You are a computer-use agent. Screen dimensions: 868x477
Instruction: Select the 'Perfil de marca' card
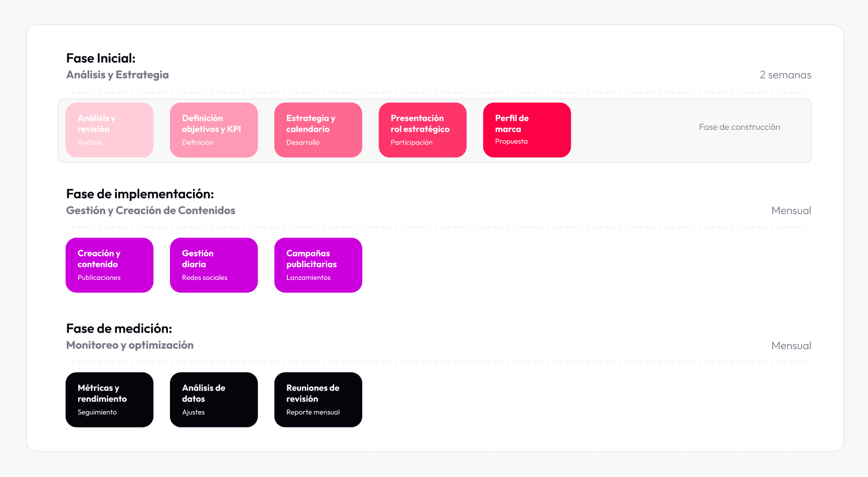[527, 130]
